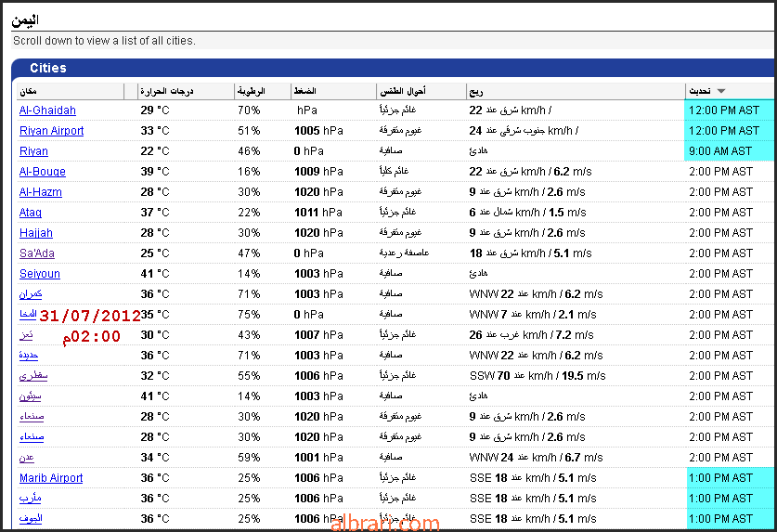Sort by the تحديث column header label
The image size is (777, 532).
tap(700, 91)
